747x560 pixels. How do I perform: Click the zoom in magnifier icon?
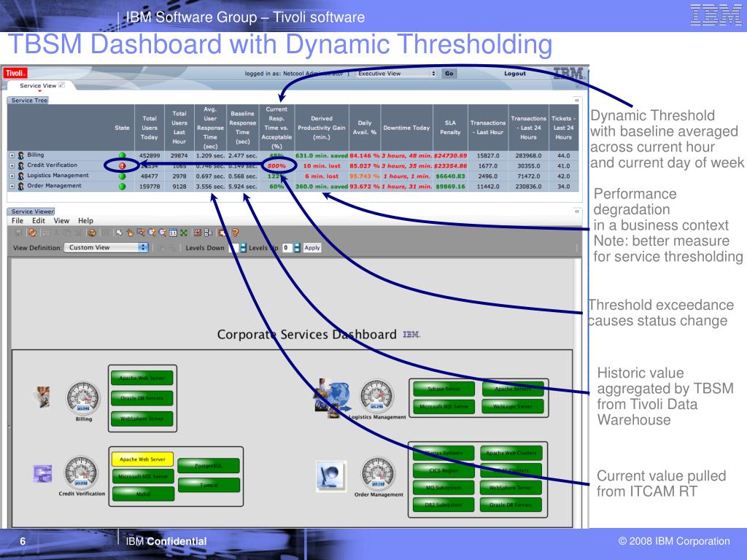click(152, 233)
